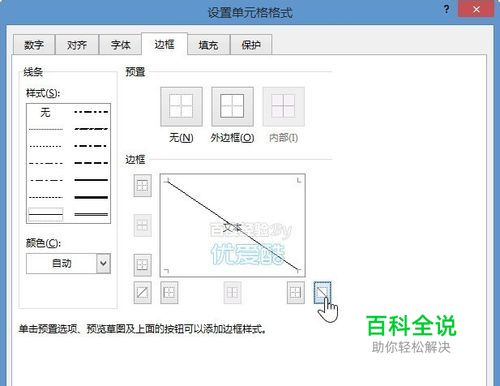
Task: Toggle the inside horizontal border button
Action: 142,225
